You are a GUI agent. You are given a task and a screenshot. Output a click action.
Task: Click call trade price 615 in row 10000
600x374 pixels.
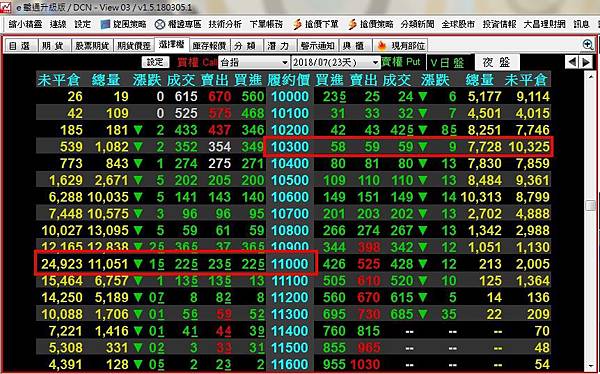click(186, 96)
